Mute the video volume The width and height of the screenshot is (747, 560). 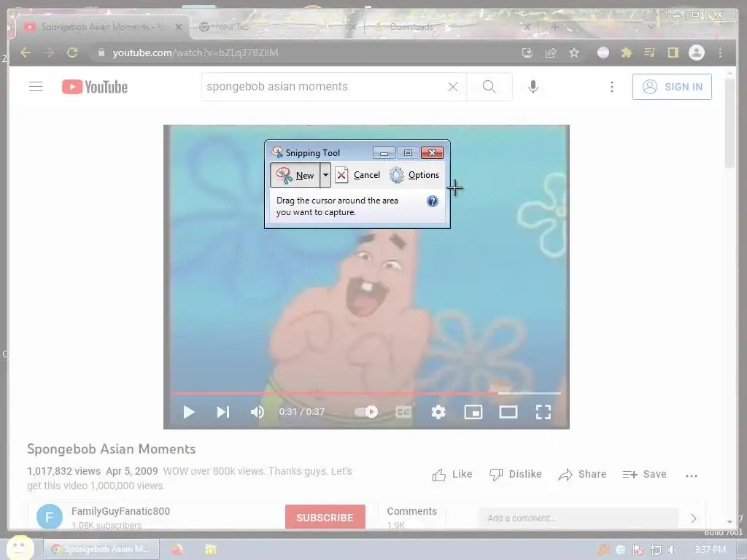pyautogui.click(x=258, y=412)
